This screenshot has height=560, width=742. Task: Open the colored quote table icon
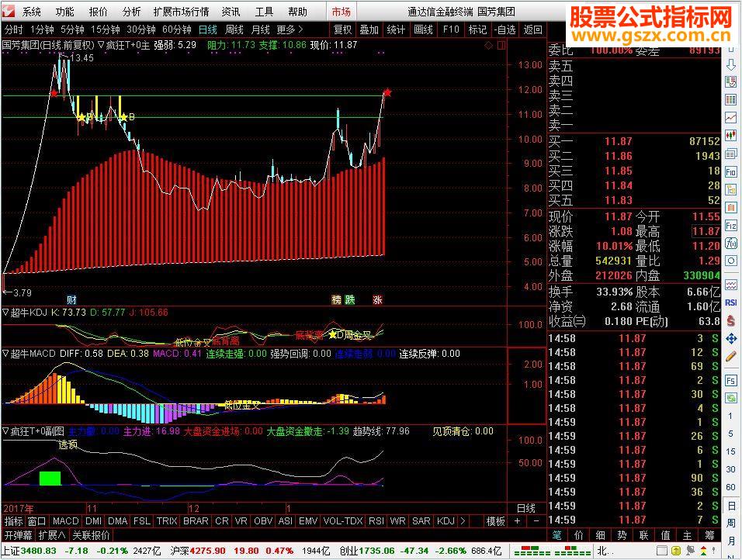[x=731, y=99]
